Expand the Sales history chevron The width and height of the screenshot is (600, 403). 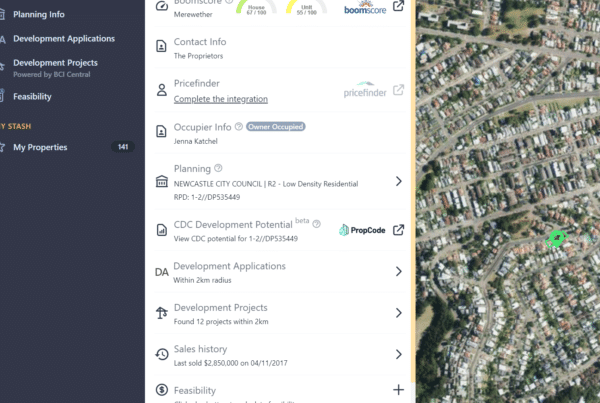(398, 354)
